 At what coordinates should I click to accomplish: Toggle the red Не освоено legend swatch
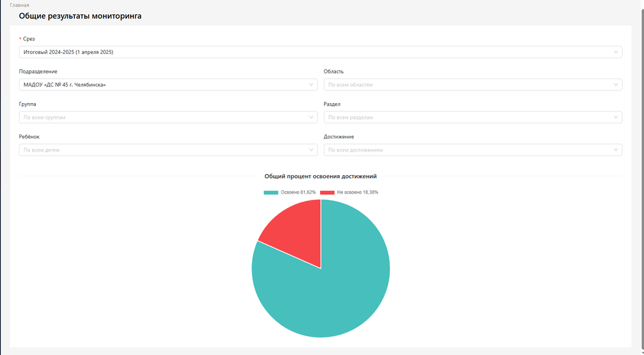[327, 192]
